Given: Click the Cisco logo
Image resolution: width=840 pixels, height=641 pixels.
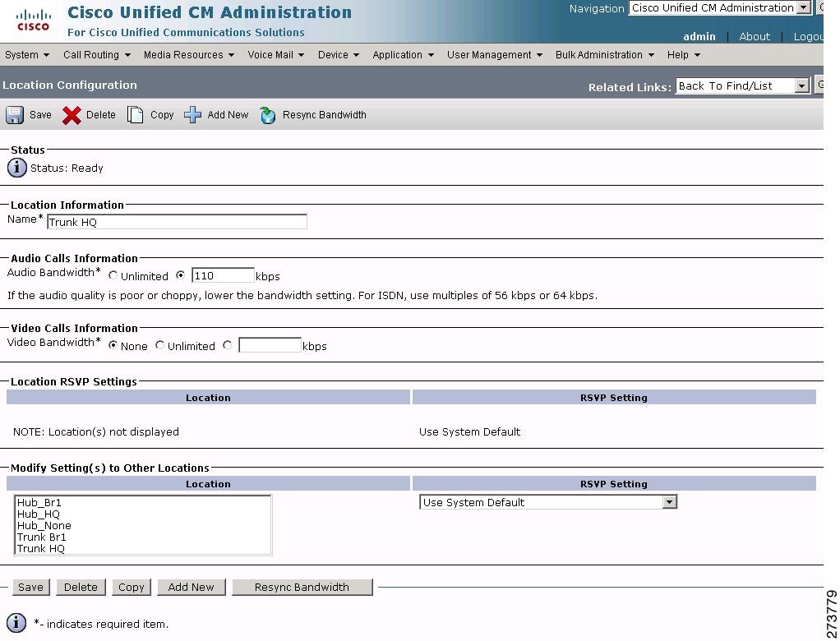Looking at the screenshot, I should [33, 21].
